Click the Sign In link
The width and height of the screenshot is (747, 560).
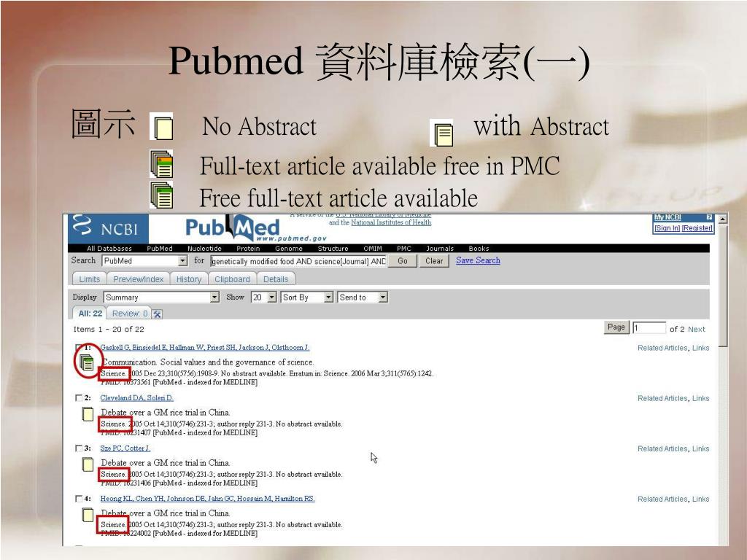667,228
